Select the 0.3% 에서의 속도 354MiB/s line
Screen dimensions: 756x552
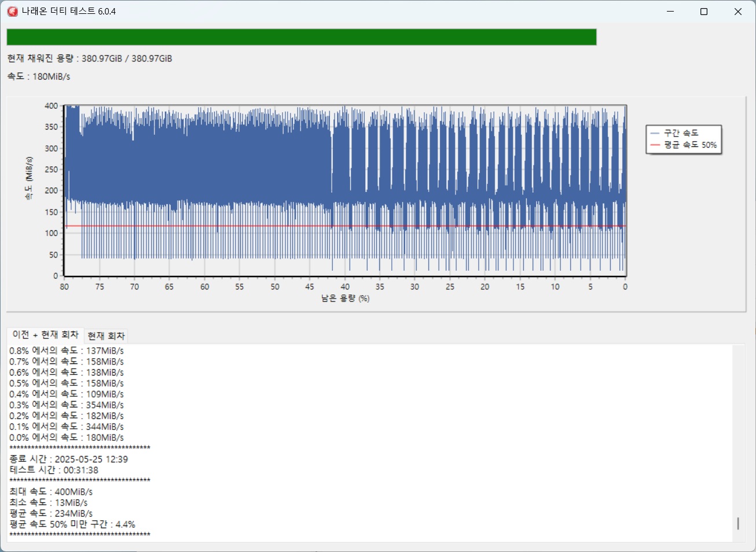[67, 405]
